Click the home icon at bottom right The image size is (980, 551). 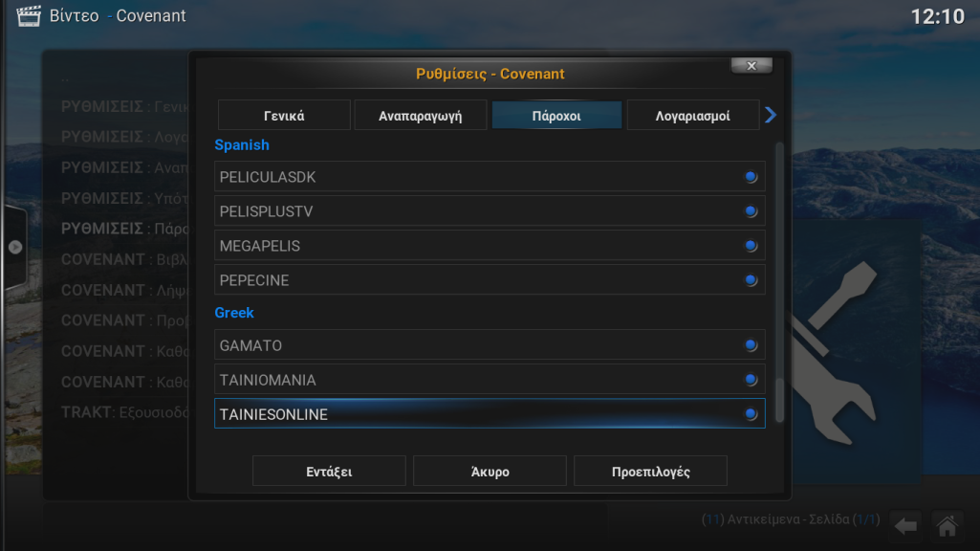coord(947,526)
